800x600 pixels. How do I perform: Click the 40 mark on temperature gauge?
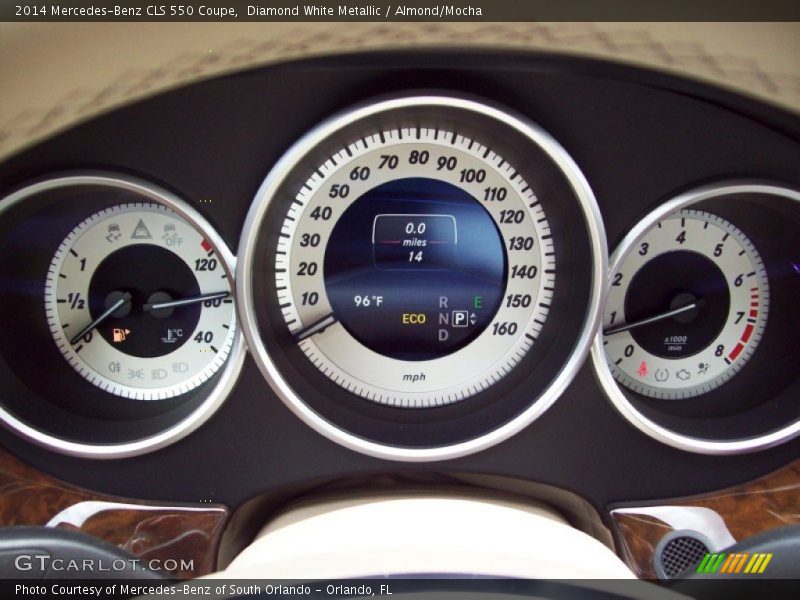pos(203,337)
